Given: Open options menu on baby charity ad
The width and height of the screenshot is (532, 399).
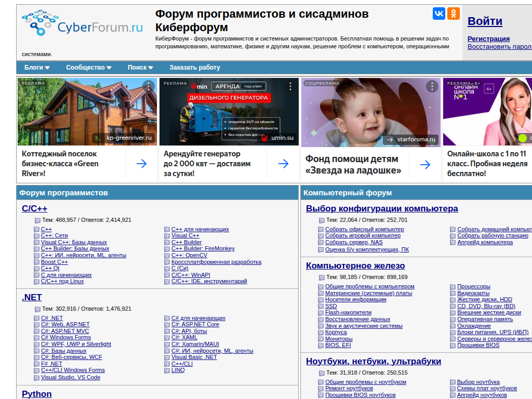Looking at the screenshot, I should [432, 86].
